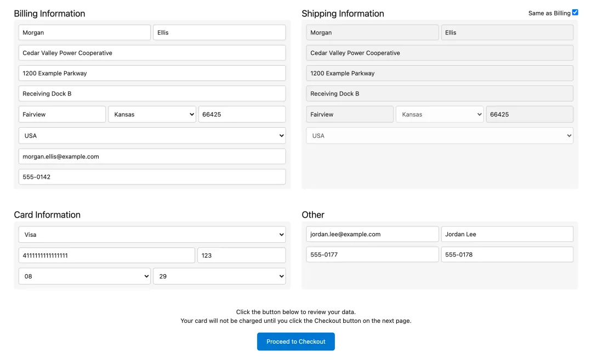This screenshot has width=592, height=364.
Task: Open the expiration year dropdown showing 29
Action: coord(219,276)
